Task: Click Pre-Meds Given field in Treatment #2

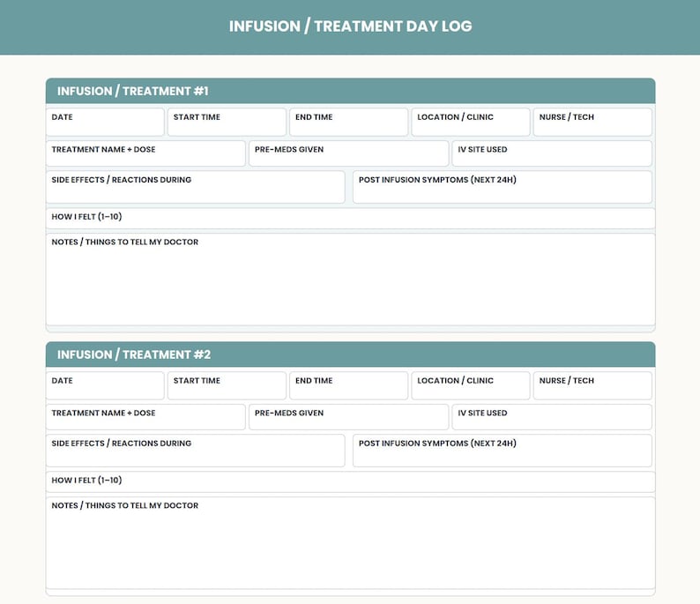Action: 348,417
